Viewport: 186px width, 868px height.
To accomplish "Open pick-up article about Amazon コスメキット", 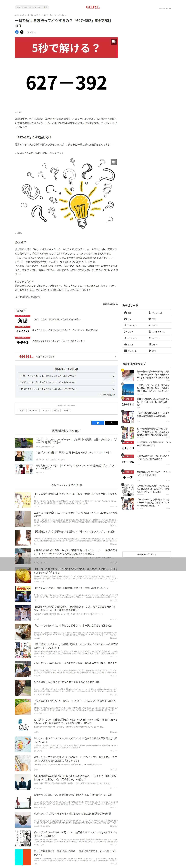I will coord(66,469).
